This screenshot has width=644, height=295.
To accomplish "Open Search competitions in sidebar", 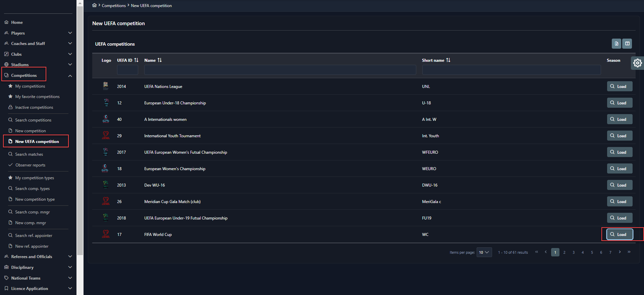I will pos(33,120).
